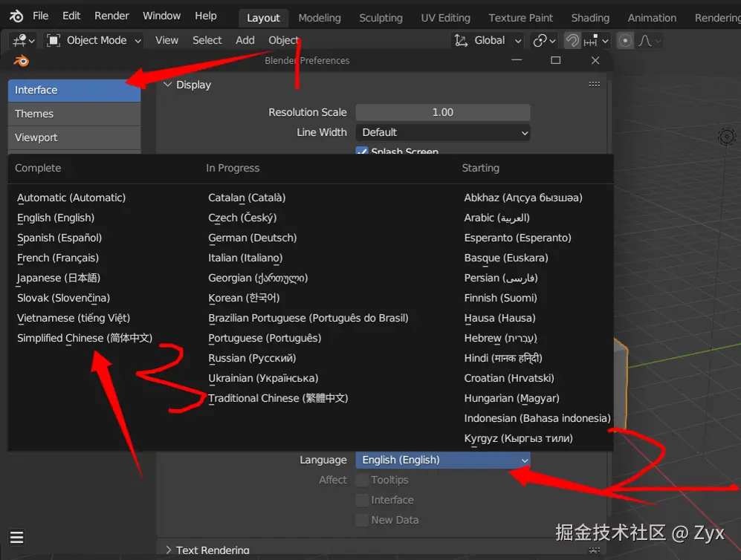741x560 pixels.
Task: Minimize the Blender Preferences window
Action: coord(517,60)
